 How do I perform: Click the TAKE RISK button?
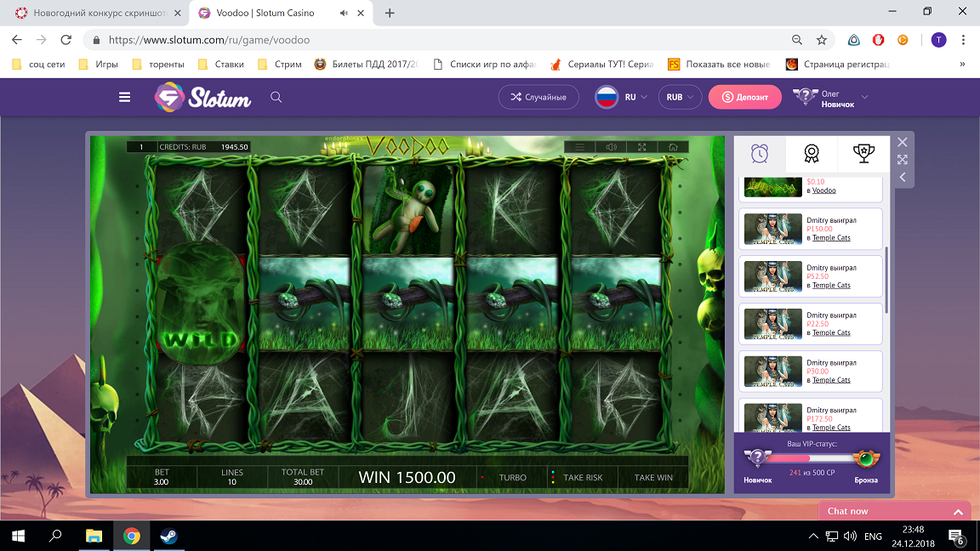tap(583, 478)
